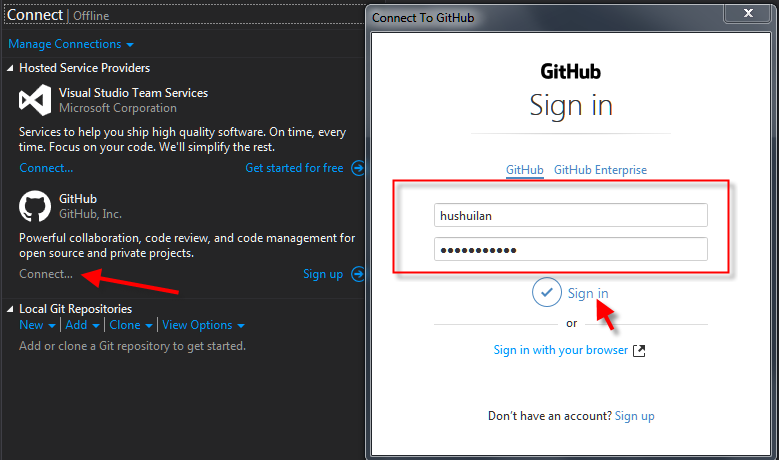Click the arrow icon next to Get started for free

click(x=357, y=168)
